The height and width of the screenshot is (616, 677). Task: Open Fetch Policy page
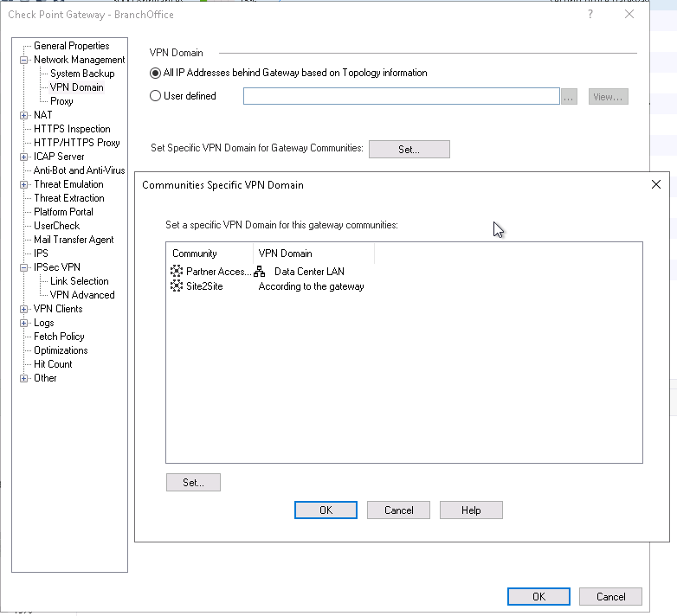click(59, 337)
